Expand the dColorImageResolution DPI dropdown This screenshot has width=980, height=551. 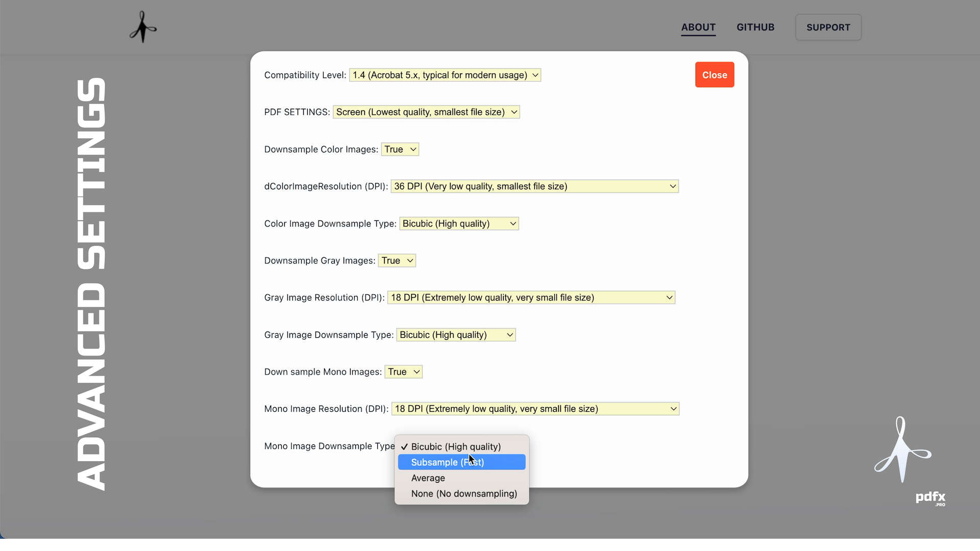[534, 186]
